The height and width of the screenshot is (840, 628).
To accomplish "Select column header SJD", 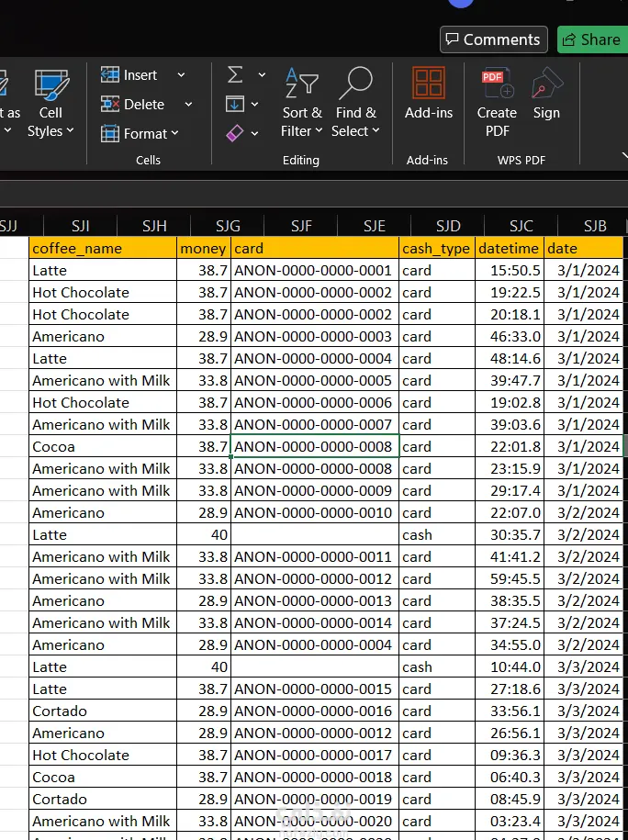I will tap(448, 226).
